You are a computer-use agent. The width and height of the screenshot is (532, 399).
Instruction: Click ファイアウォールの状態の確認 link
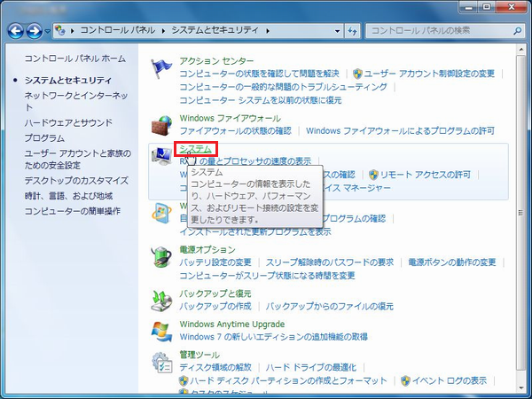(236, 131)
